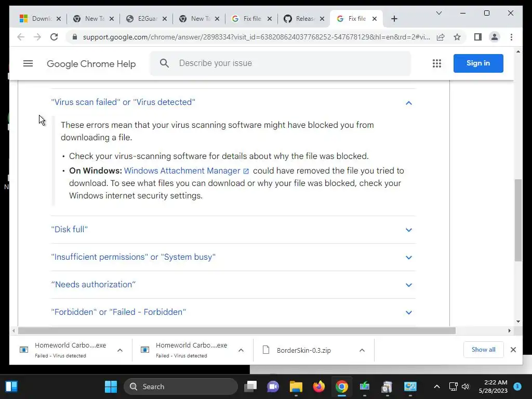
Task: Open Task View on taskbar
Action: (x=250, y=387)
